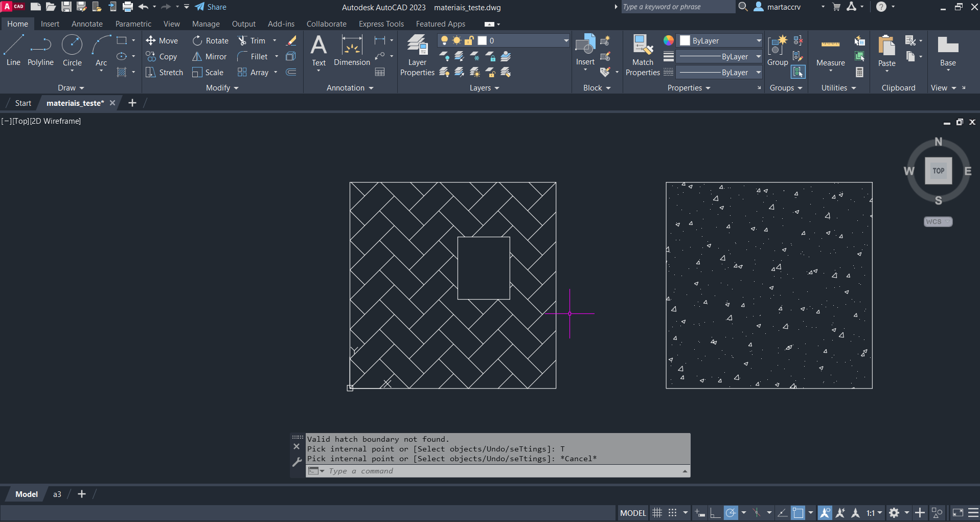
Task: Toggle the drawing grid display in status bar
Action: 657,513
